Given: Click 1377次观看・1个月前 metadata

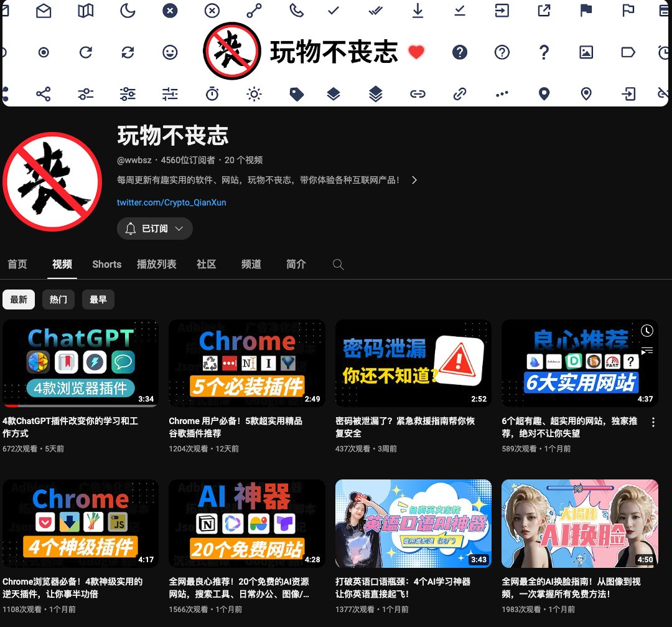Looking at the screenshot, I should (x=371, y=609).
